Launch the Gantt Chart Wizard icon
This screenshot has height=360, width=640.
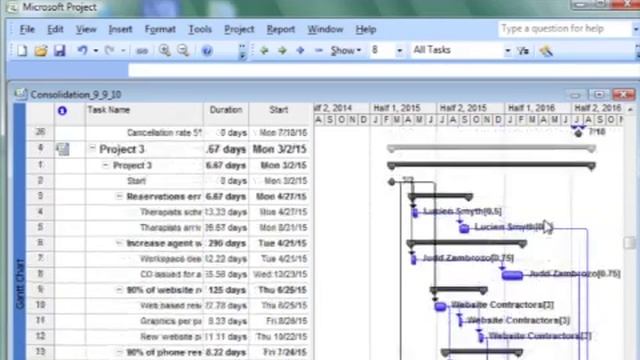click(x=546, y=51)
